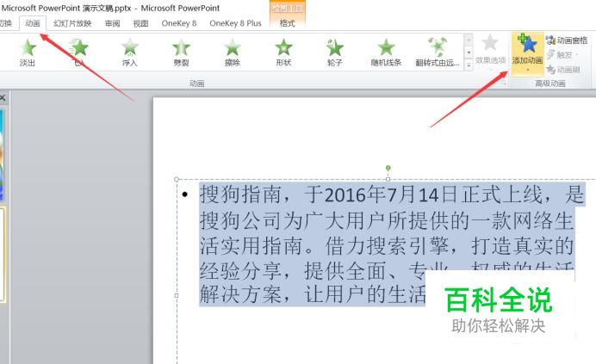Open the 添加动画 (Add Animation) menu
The width and height of the screenshot is (596, 364).
[x=527, y=53]
